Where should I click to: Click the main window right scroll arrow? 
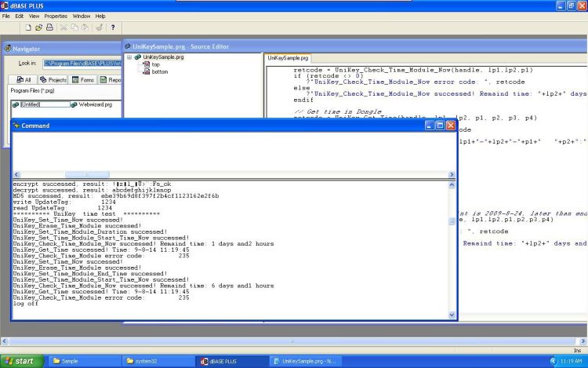pos(583,341)
